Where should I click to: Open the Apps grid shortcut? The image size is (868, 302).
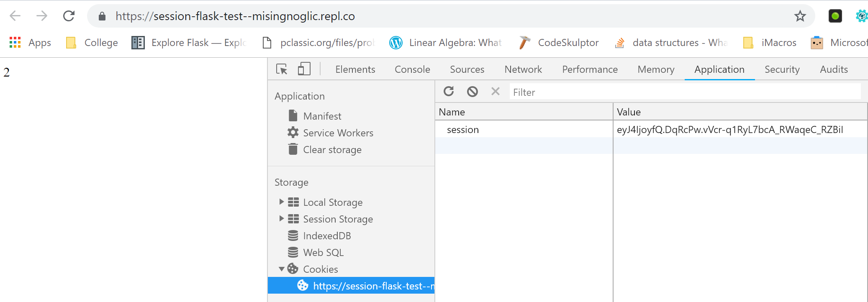coord(30,43)
